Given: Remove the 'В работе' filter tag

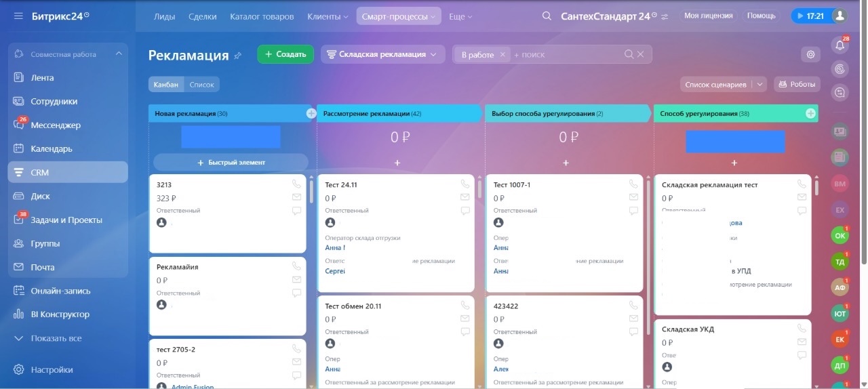Looking at the screenshot, I should click(502, 54).
